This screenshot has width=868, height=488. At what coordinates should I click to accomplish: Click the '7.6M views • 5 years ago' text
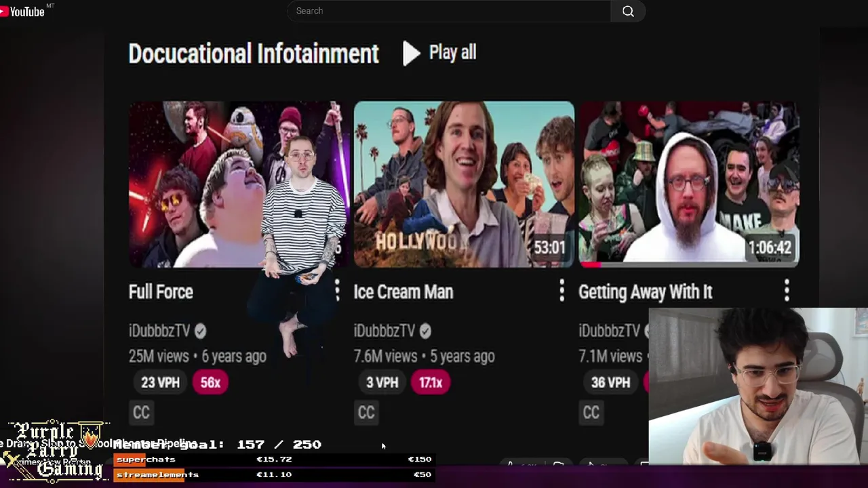click(424, 357)
